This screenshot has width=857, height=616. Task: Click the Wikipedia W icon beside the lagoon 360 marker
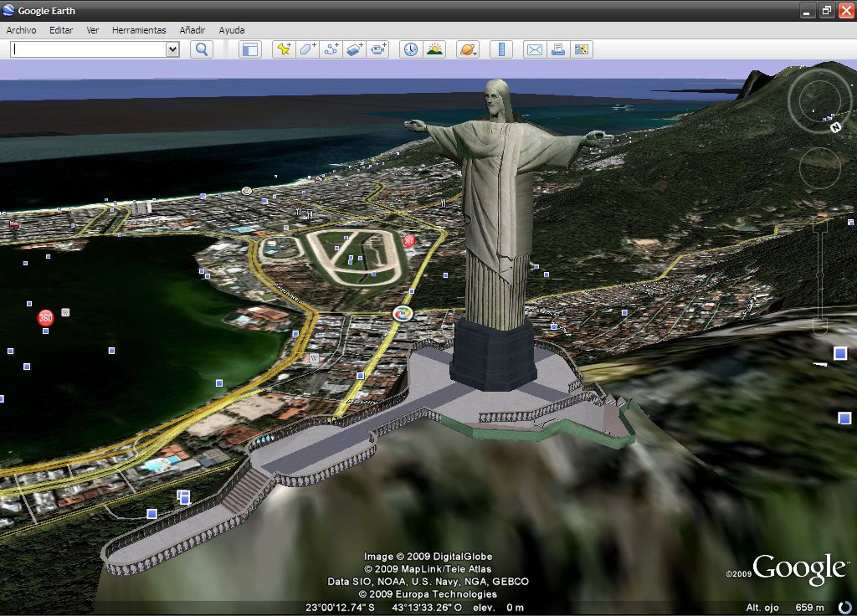pyautogui.click(x=65, y=313)
